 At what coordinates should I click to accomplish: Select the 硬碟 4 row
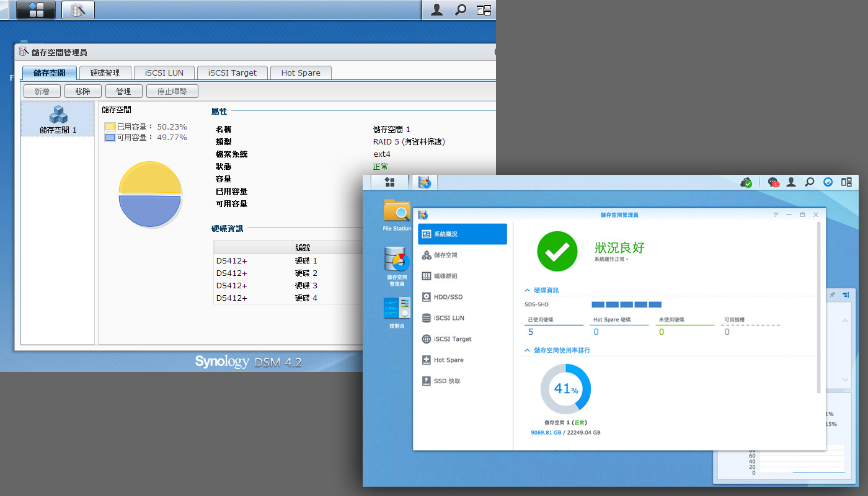(288, 298)
